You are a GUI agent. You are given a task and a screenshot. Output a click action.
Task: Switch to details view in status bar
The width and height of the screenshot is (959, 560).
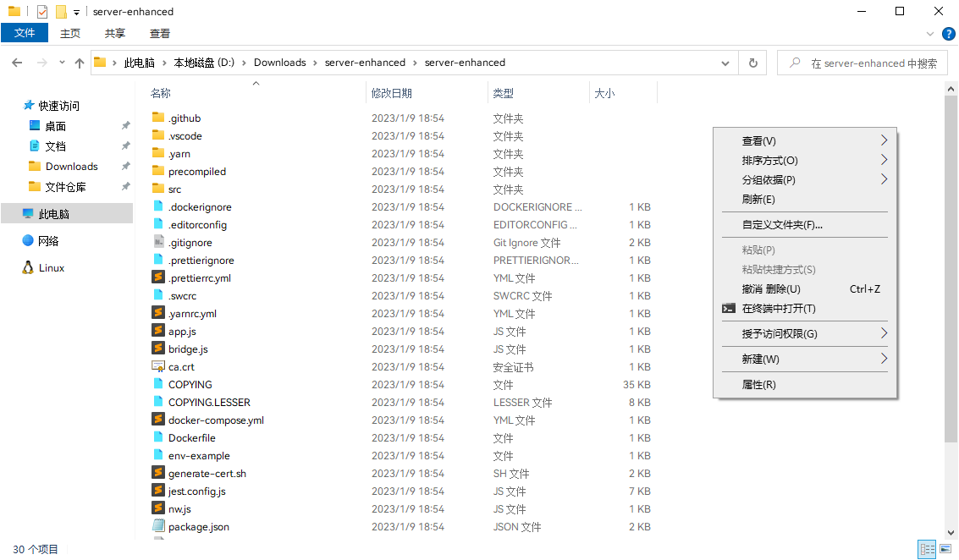[927, 550]
